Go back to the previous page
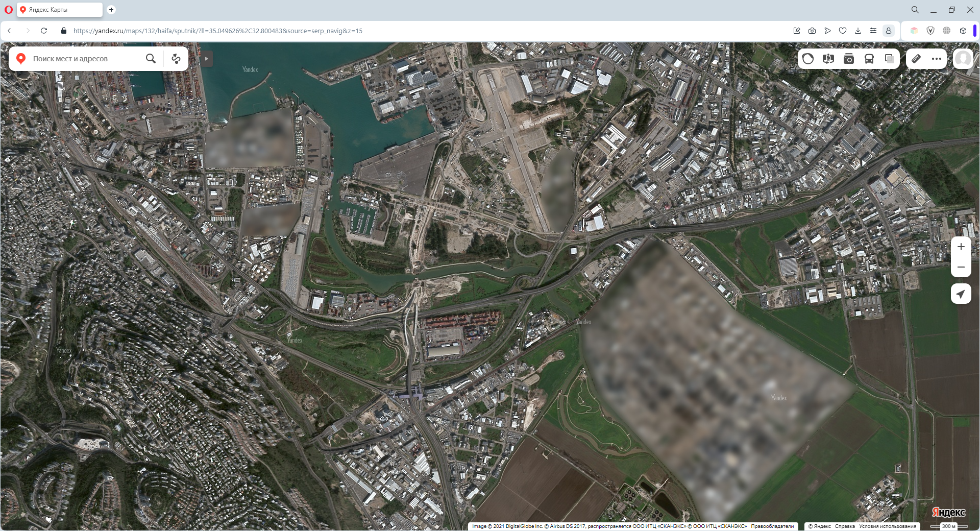This screenshot has height=531, width=980. 10,31
